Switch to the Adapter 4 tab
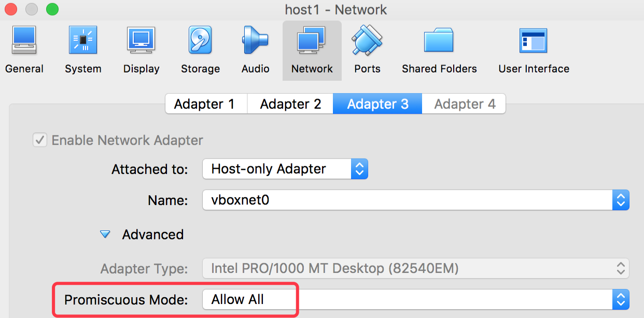 [x=465, y=104]
